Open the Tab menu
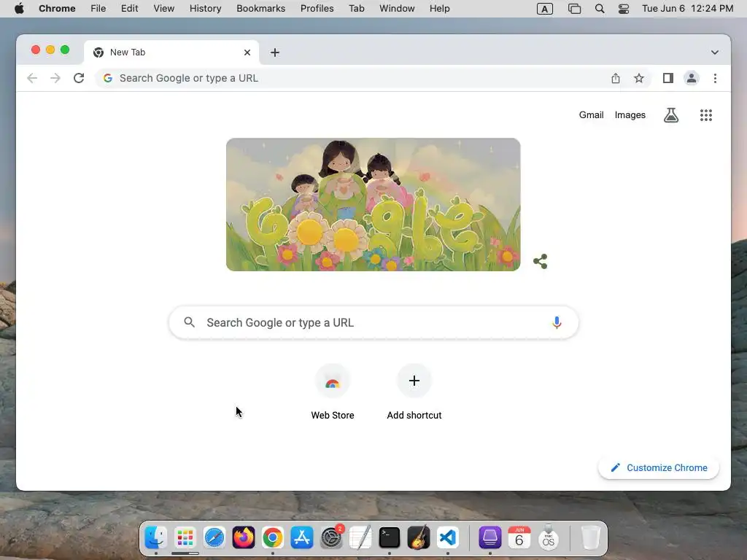Screen dimensions: 747x560 [356, 9]
